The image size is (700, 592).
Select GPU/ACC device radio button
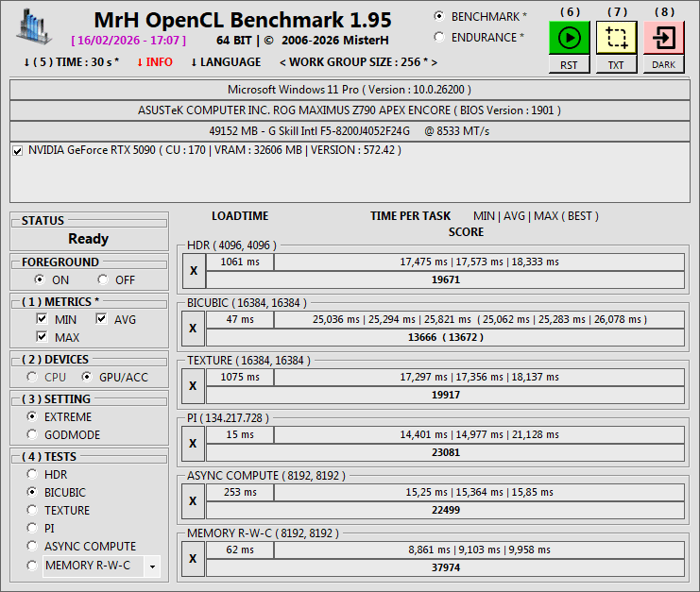pos(87,377)
